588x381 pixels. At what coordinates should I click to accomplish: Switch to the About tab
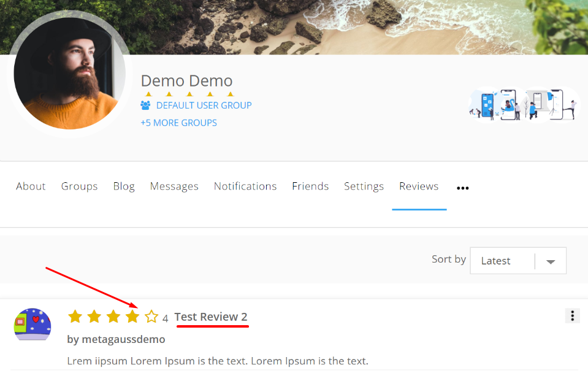[x=31, y=186]
